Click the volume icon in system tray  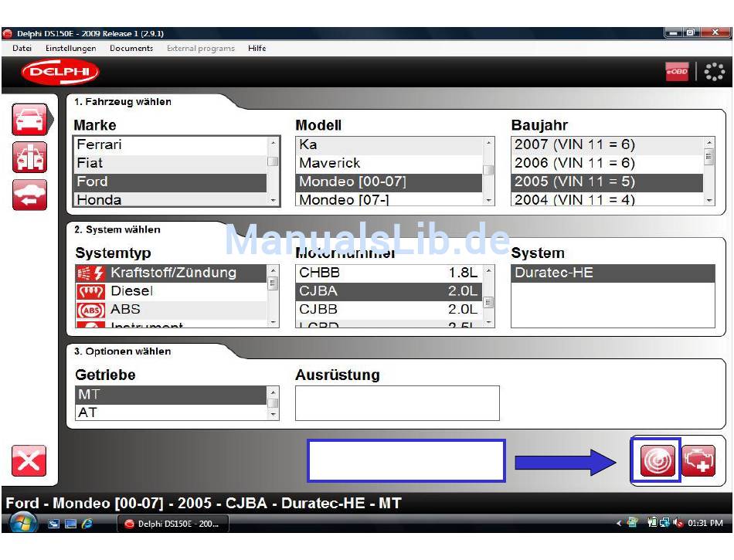[678, 523]
